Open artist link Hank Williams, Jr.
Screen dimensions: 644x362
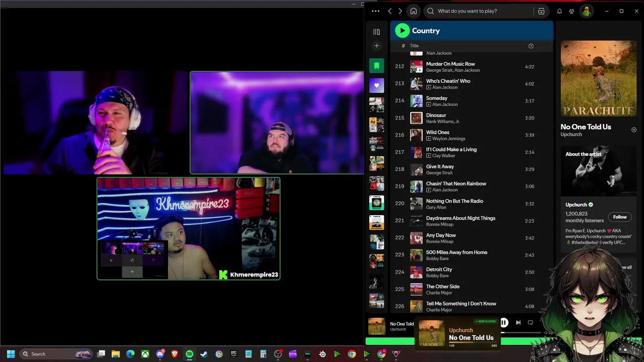pos(443,122)
